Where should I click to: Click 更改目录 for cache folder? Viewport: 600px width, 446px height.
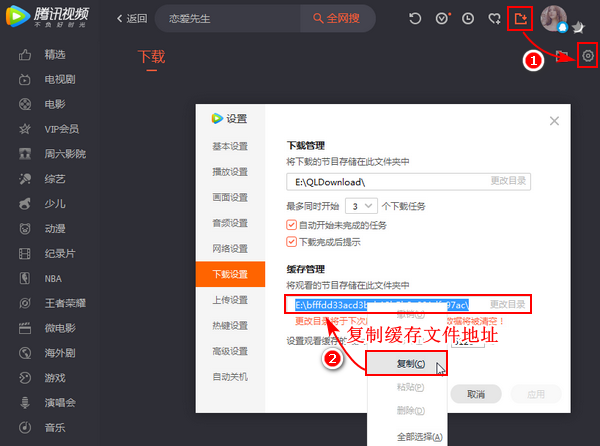tap(508, 304)
